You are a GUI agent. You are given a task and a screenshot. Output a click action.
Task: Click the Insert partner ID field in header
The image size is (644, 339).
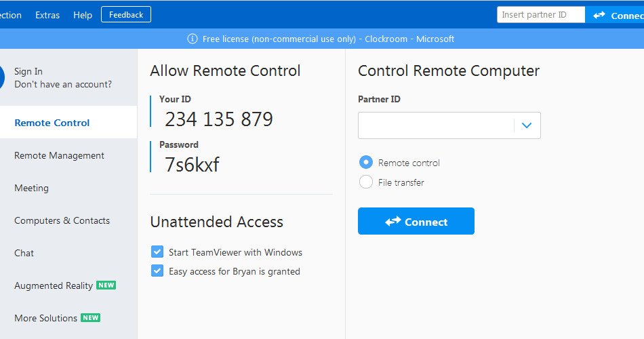[x=541, y=15]
